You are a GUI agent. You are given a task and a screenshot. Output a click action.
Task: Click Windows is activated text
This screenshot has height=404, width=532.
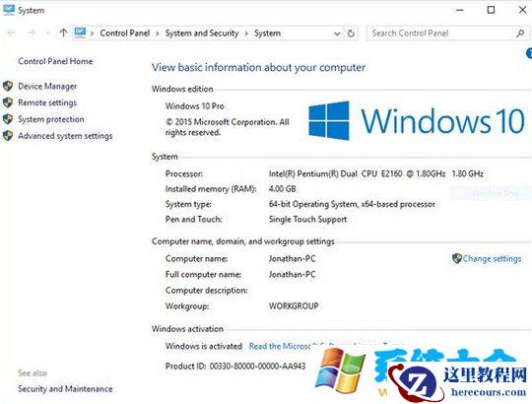click(204, 346)
